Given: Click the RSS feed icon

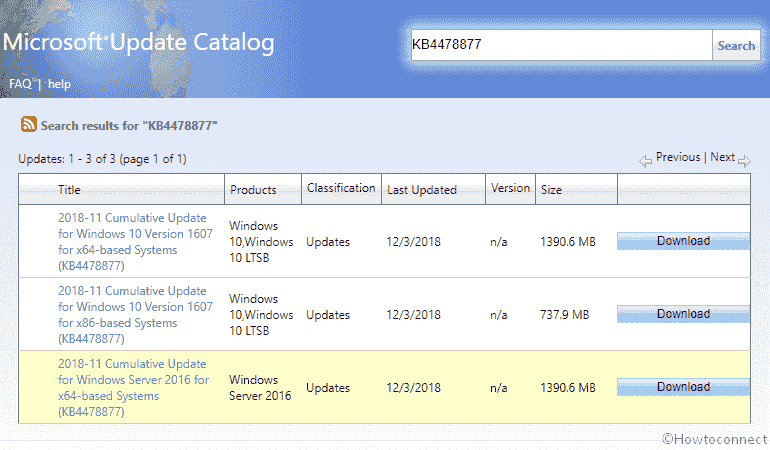Looking at the screenshot, I should pos(28,124).
